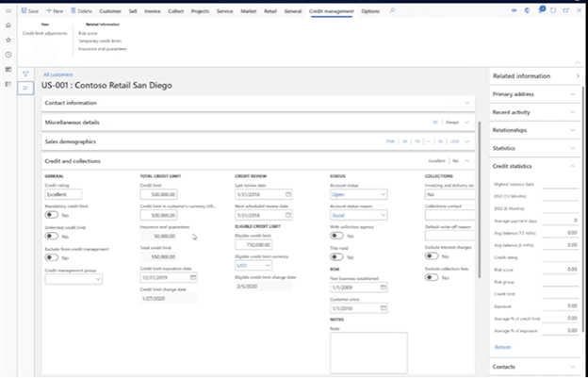This screenshot has height=378, width=588.
Task: Open the Retail tab
Action: pos(270,11)
